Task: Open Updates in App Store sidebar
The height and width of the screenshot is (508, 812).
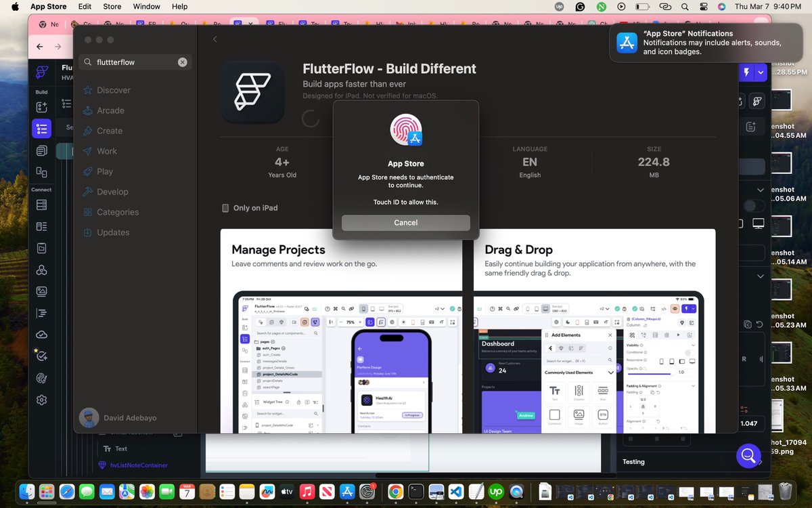Action: (x=106, y=232)
